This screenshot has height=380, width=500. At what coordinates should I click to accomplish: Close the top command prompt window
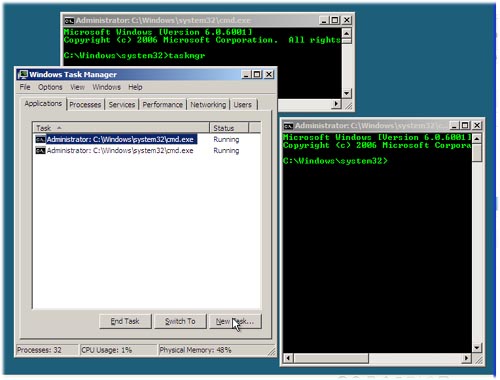pos(347,20)
